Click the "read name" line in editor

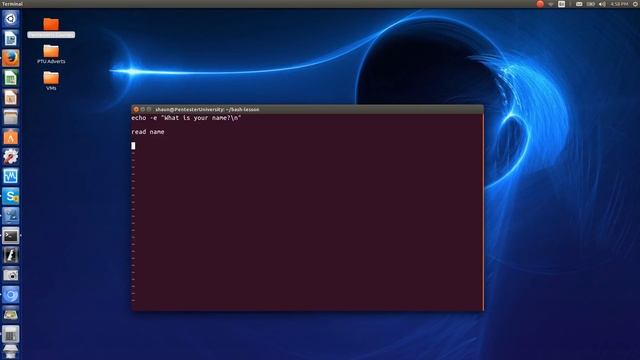[x=148, y=132]
